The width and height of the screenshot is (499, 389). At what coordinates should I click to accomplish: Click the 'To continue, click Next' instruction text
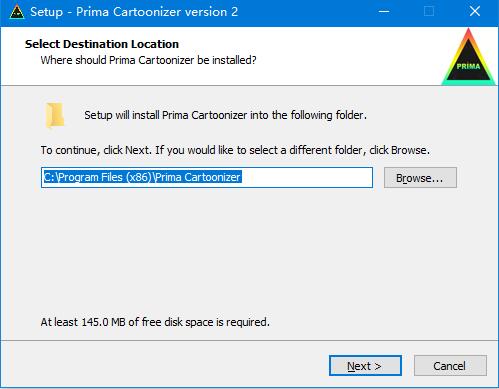[x=235, y=150]
